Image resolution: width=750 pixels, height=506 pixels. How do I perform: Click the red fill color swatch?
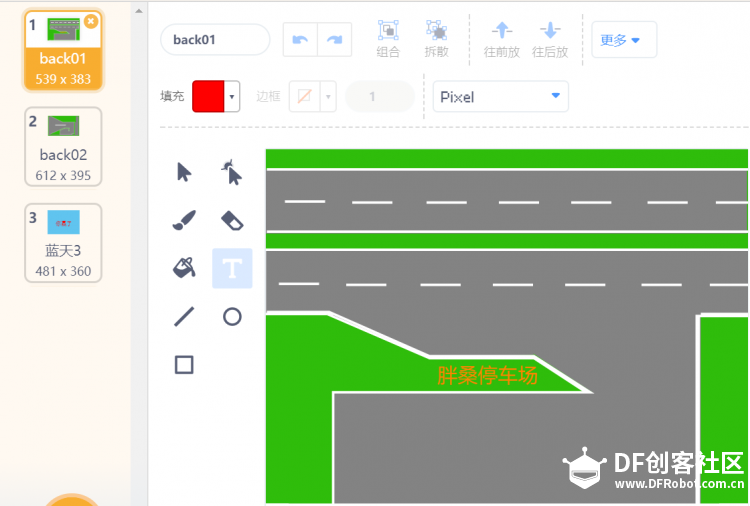(208, 97)
